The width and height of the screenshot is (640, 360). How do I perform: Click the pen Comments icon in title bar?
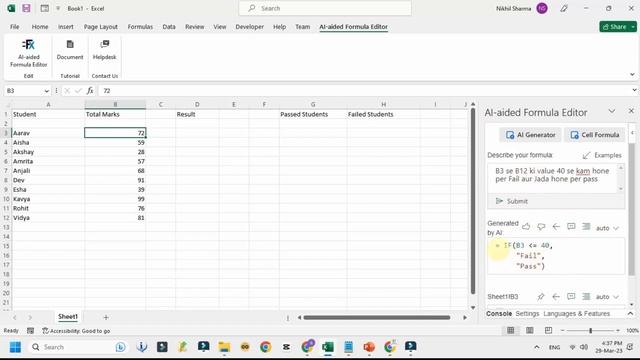(564, 8)
